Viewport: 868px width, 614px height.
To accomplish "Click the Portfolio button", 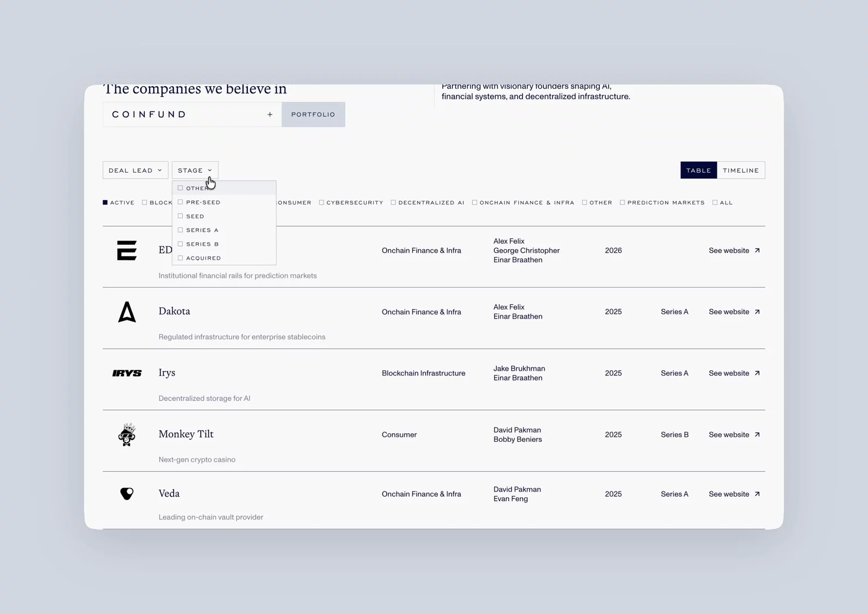I will tap(313, 115).
